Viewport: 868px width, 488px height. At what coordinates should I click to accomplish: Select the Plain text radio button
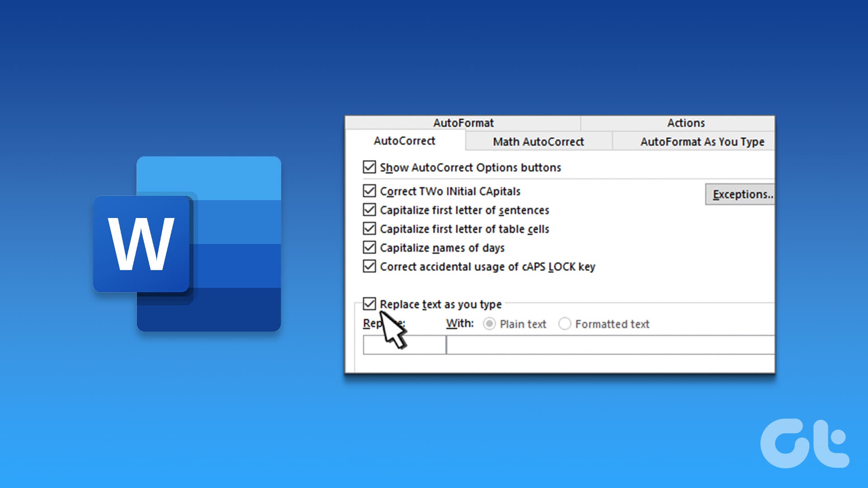pyautogui.click(x=489, y=324)
